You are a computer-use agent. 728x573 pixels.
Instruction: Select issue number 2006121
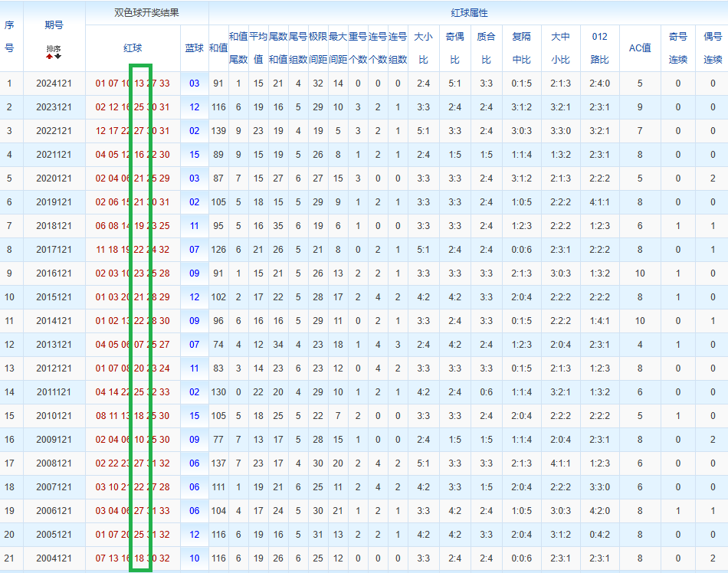(x=54, y=511)
